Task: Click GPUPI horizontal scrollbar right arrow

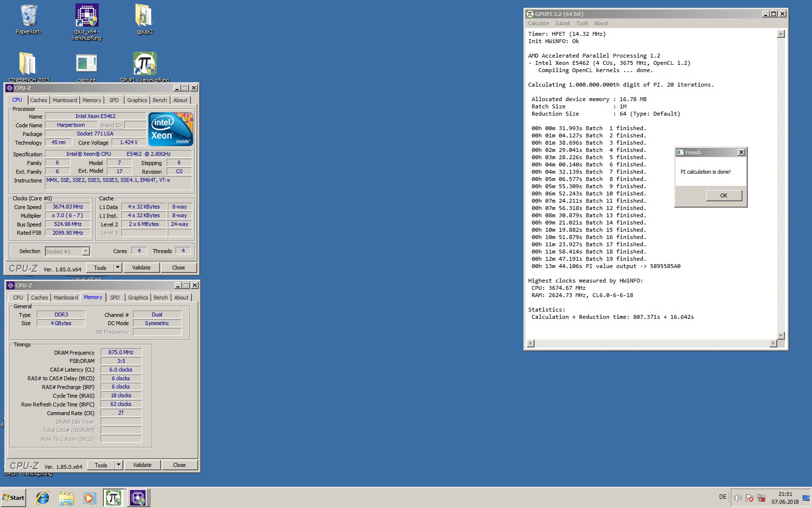Action: (773, 344)
